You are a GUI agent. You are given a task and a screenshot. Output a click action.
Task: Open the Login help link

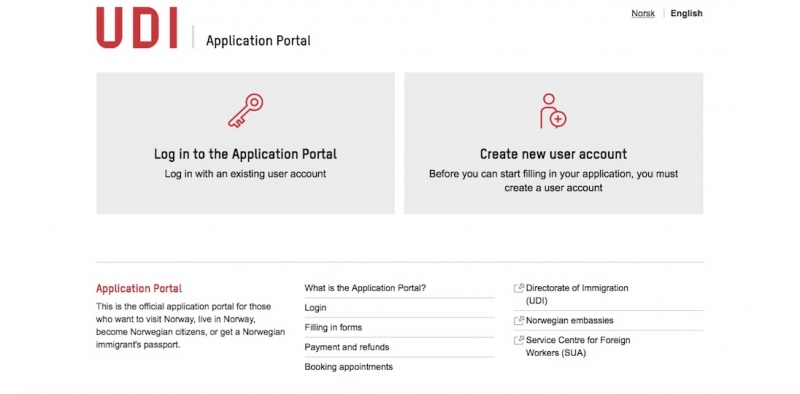coord(315,308)
